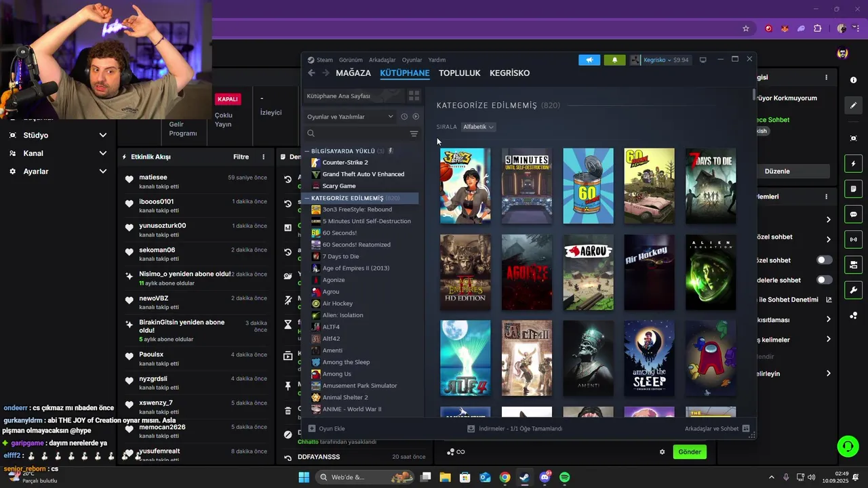Screen dimensions: 868x488
Task: Click the lightning bolt quick actions icon
Action: (853, 163)
